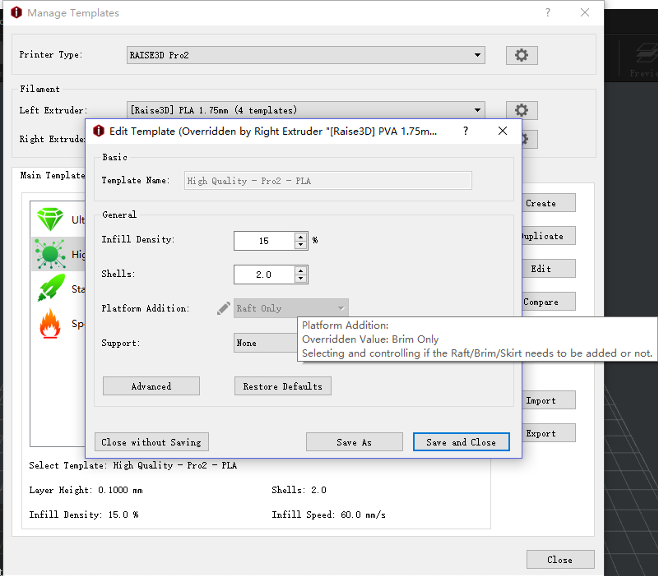
Task: Click the Infill Density value field
Action: pos(264,241)
